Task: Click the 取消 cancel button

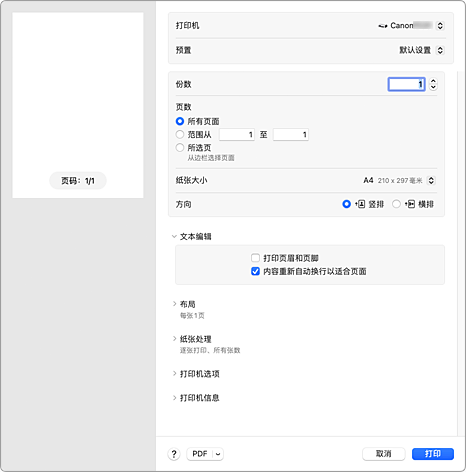Action: (384, 454)
